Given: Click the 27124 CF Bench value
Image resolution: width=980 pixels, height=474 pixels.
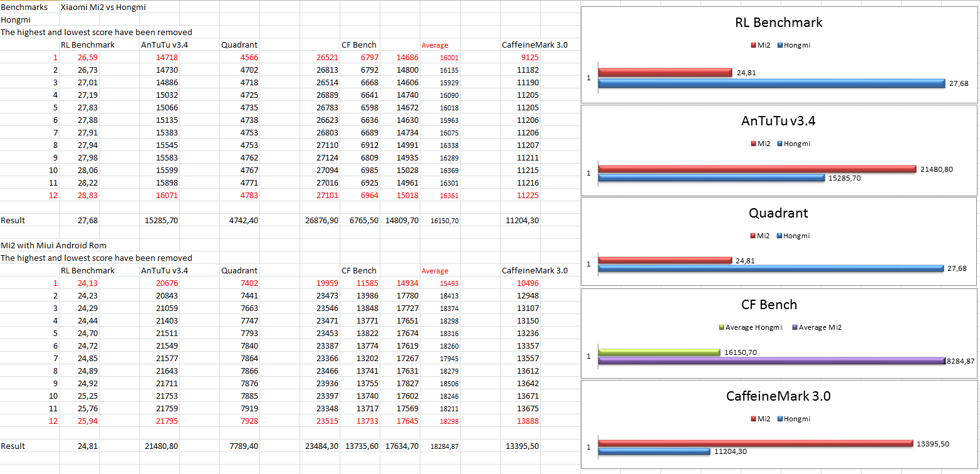Looking at the screenshot, I should 326,157.
